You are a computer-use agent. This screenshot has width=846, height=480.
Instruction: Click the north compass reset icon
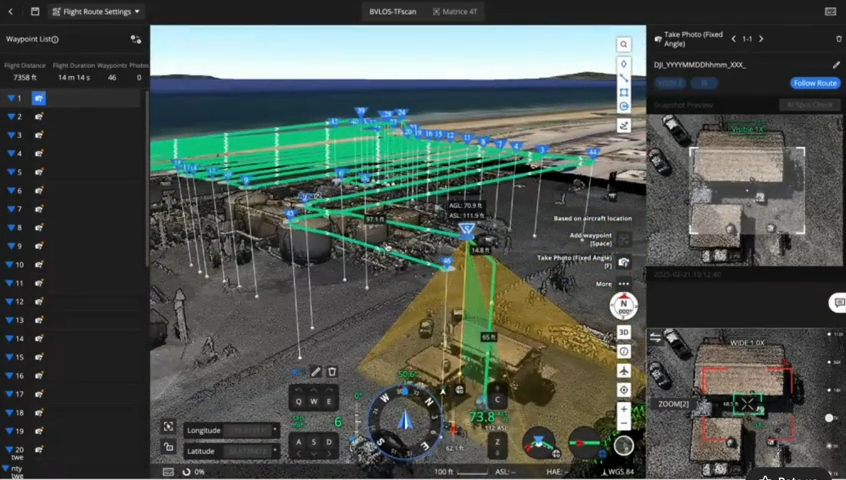coord(624,308)
